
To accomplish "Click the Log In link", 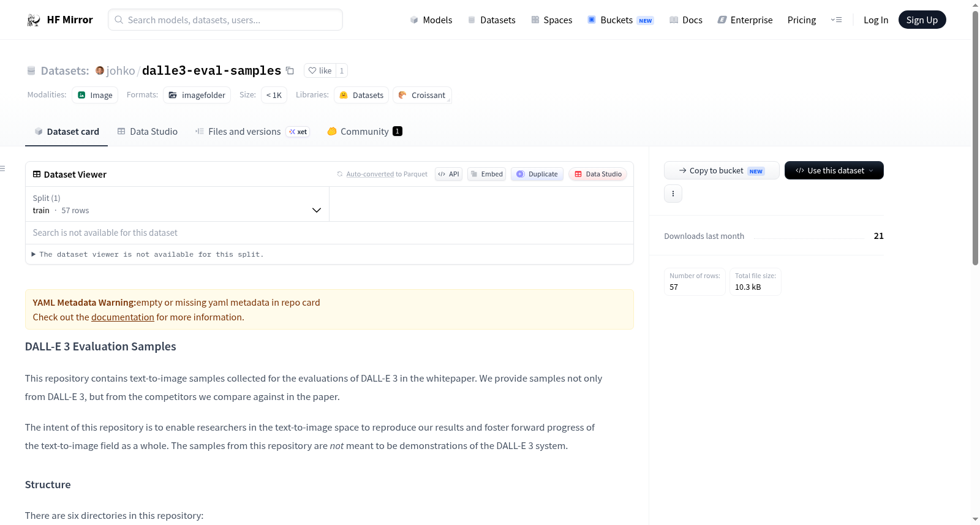I will tap(876, 20).
